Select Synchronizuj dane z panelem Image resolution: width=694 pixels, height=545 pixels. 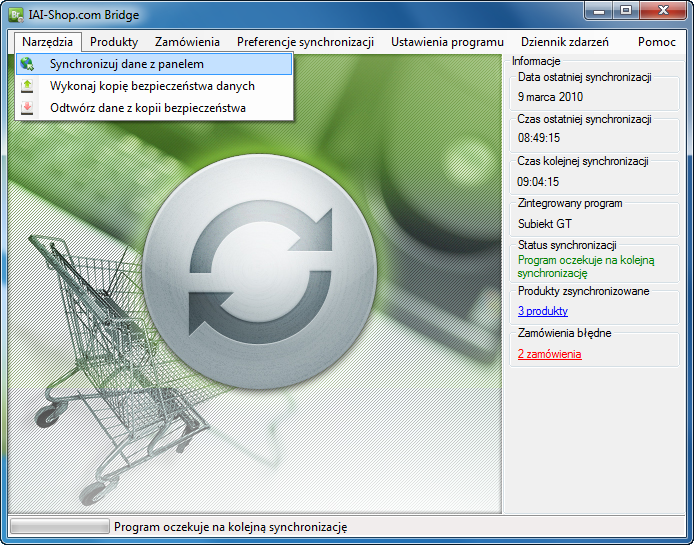click(x=154, y=64)
